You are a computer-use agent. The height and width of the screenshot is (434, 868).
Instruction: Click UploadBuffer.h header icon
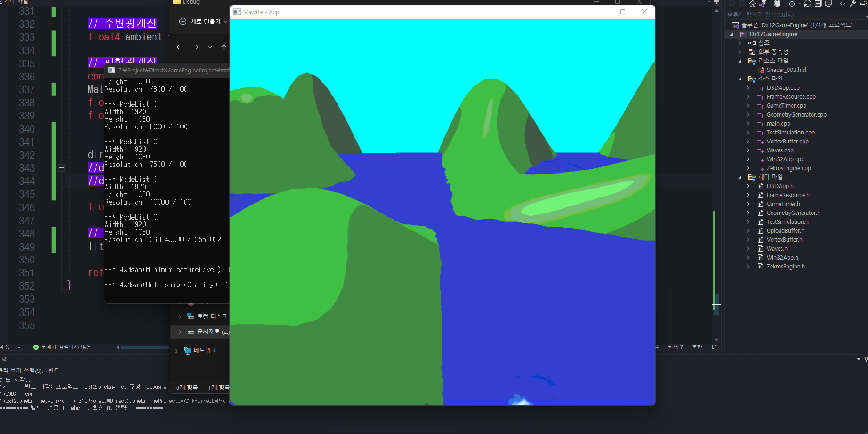[x=760, y=230]
